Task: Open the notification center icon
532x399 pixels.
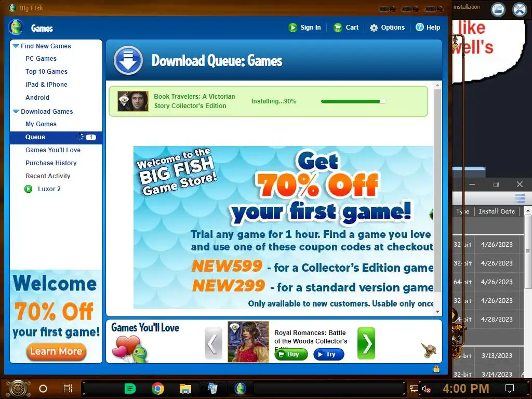Action: [510, 389]
